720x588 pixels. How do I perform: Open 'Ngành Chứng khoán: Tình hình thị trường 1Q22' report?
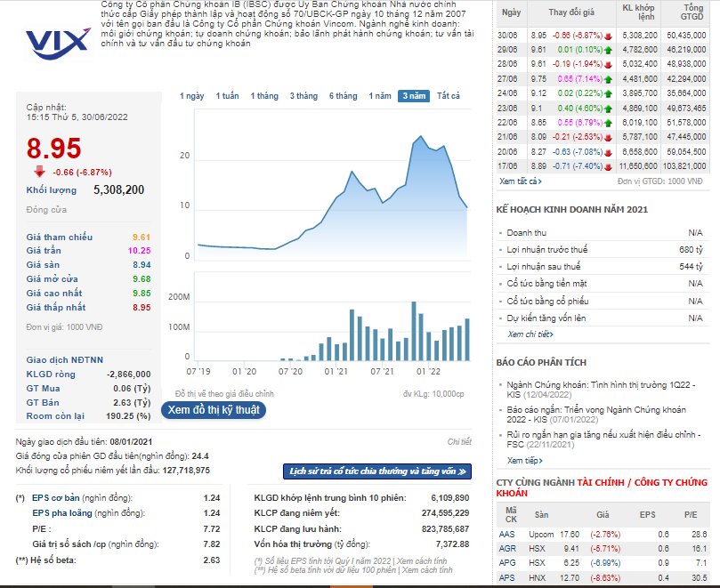click(x=601, y=390)
